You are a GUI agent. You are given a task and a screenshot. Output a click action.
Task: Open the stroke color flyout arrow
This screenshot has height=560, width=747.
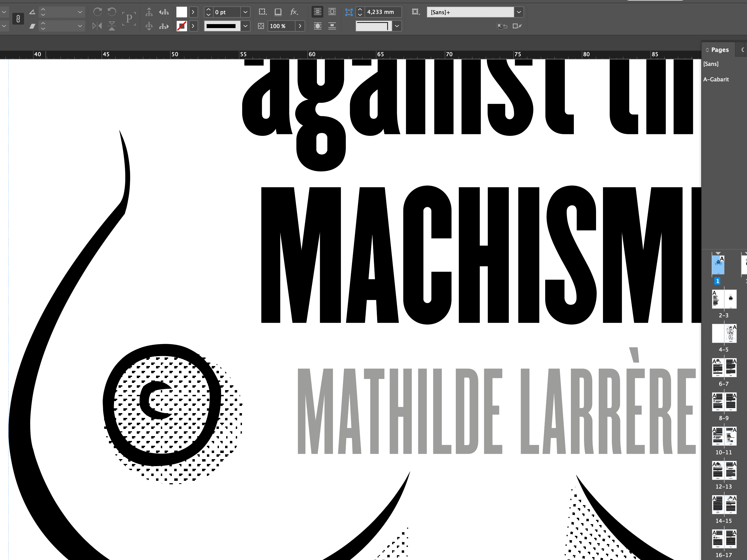point(193,26)
